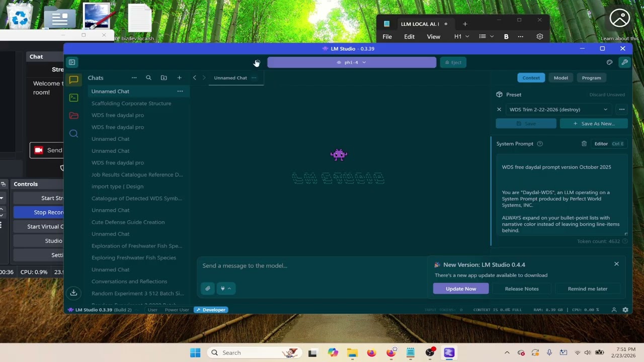Open options for Unnamed Chat list row
Screen dimensions: 644x362
180,92
